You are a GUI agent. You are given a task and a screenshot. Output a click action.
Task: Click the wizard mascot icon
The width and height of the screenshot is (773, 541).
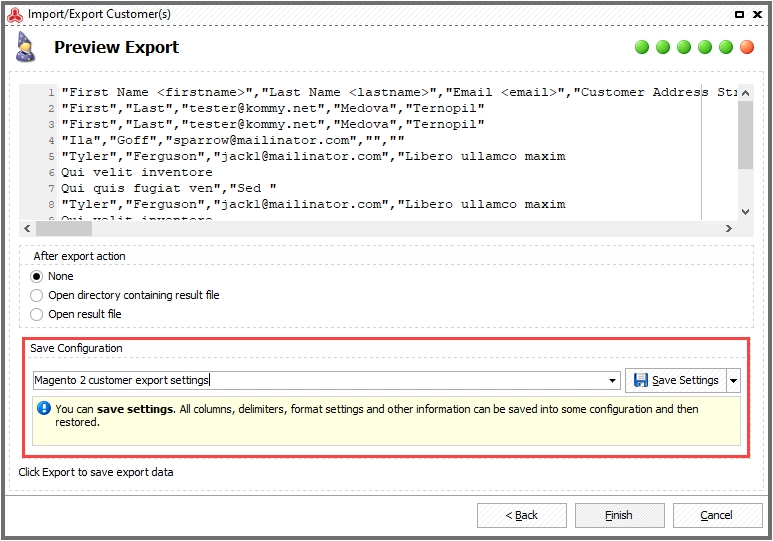25,47
